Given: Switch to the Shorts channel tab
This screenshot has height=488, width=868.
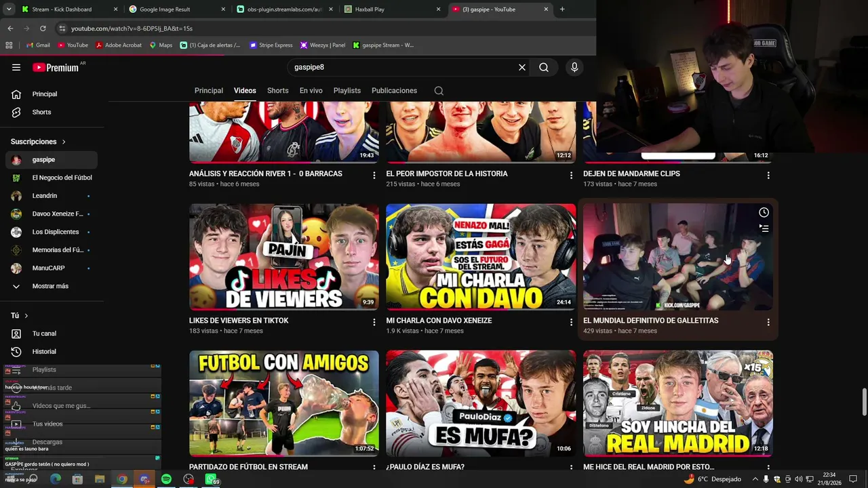Looking at the screenshot, I should (278, 91).
